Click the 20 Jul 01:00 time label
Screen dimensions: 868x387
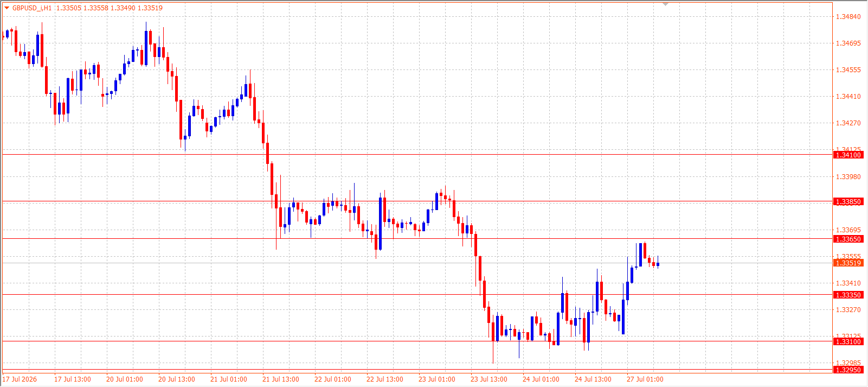click(x=125, y=379)
